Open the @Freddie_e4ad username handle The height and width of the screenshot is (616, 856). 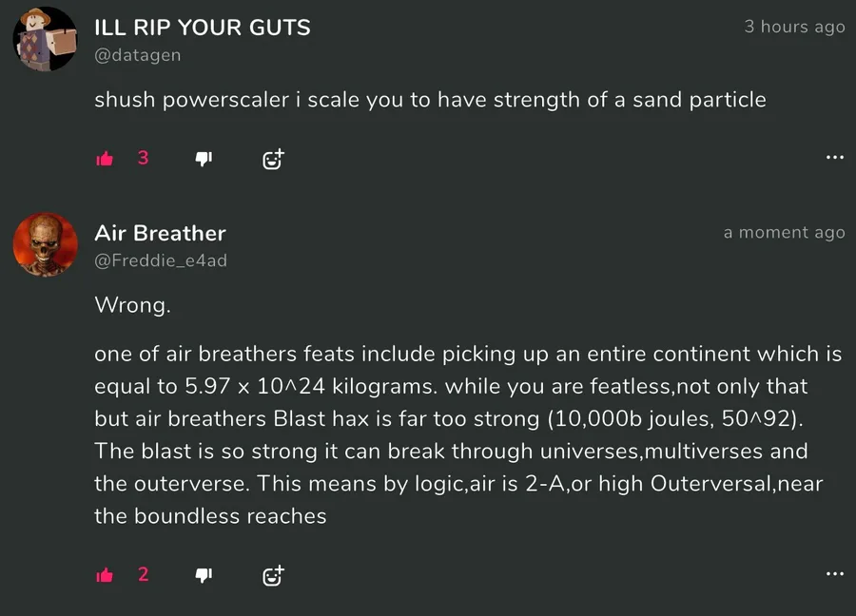[x=161, y=260]
